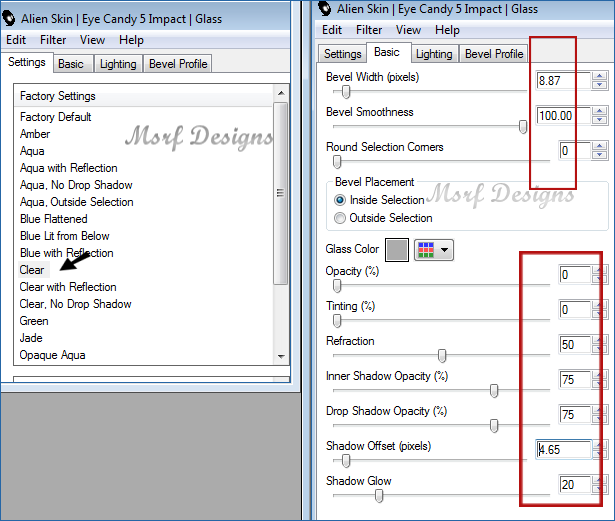Click the Bevel Smoothness slider handle
Screen dimensions: 615x521
pyautogui.click(x=523, y=126)
